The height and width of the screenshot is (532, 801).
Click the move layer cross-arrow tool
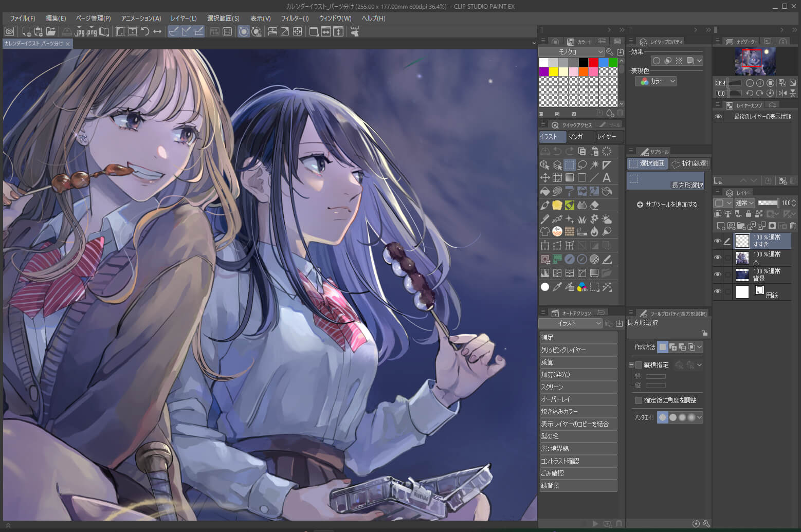tap(545, 178)
